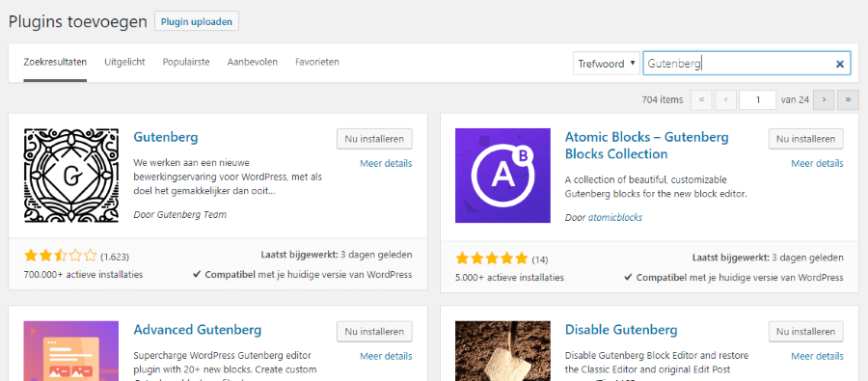Open the Disable Gutenberg title link
The height and width of the screenshot is (381, 868).
[x=621, y=330]
